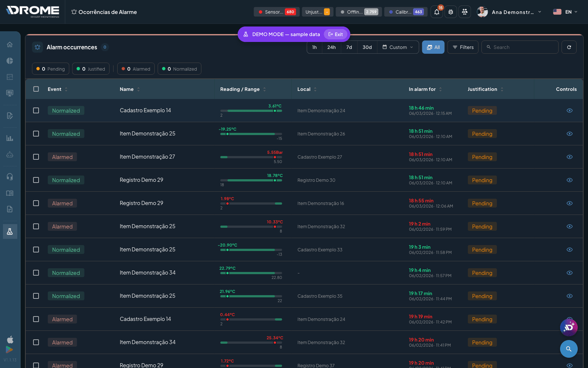Check the row with reading 18.78°C
This screenshot has width=588, height=368.
click(36, 180)
